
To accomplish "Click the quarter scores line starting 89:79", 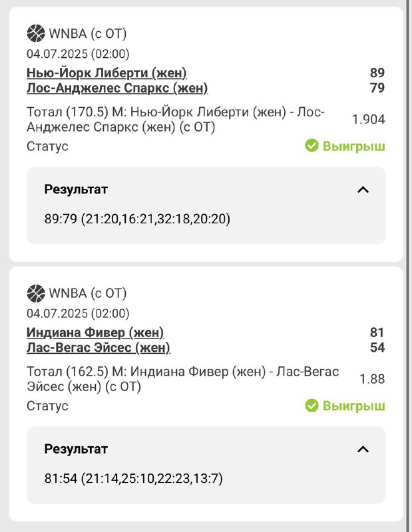I will coord(137,218).
